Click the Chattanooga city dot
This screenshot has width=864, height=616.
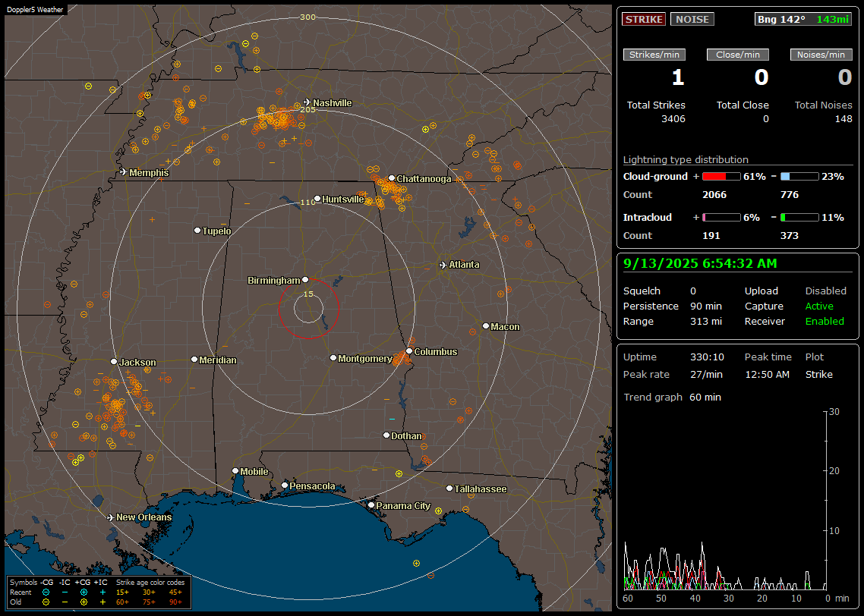pos(391,178)
